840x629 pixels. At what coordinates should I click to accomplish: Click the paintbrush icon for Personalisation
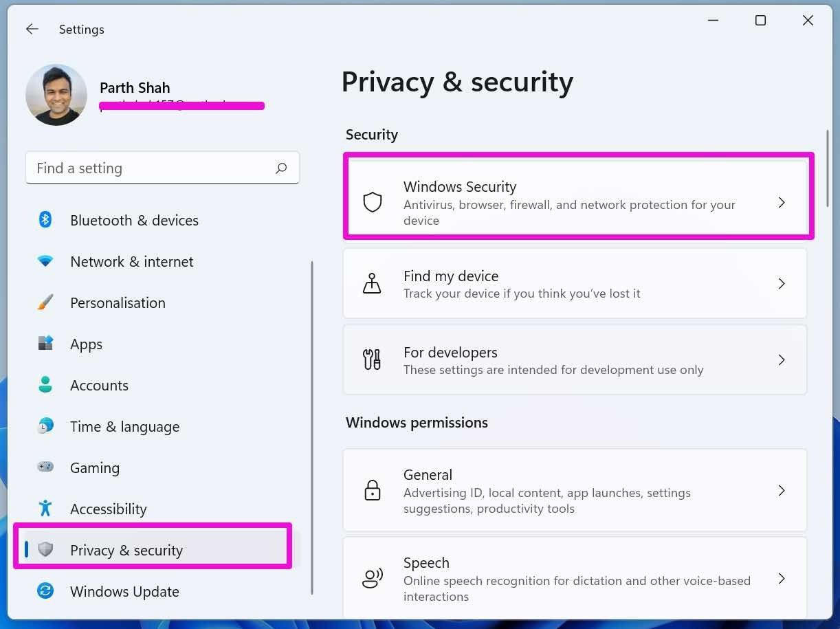[45, 302]
